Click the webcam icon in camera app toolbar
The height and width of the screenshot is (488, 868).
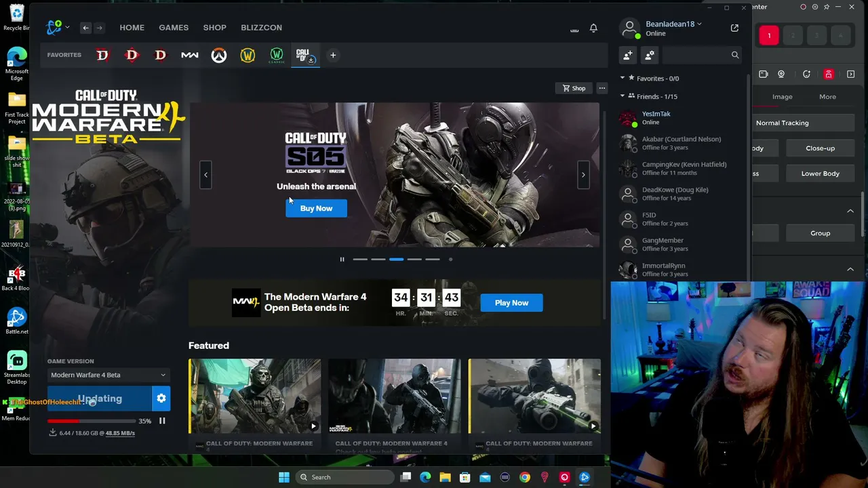tap(781, 75)
